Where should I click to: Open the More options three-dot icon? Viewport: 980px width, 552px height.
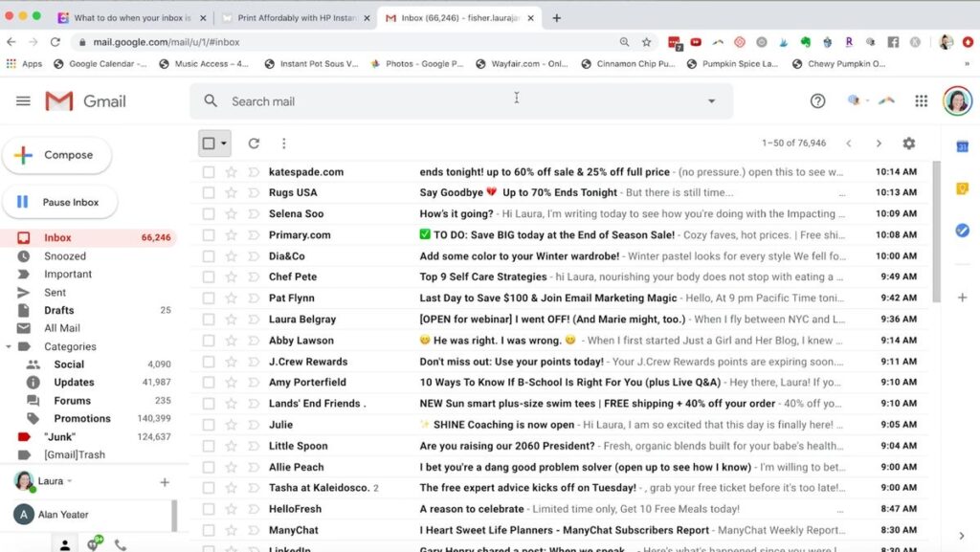pyautogui.click(x=283, y=143)
